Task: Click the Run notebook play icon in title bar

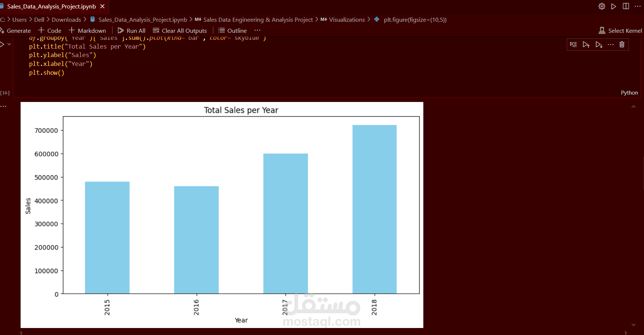Action: (x=613, y=6)
